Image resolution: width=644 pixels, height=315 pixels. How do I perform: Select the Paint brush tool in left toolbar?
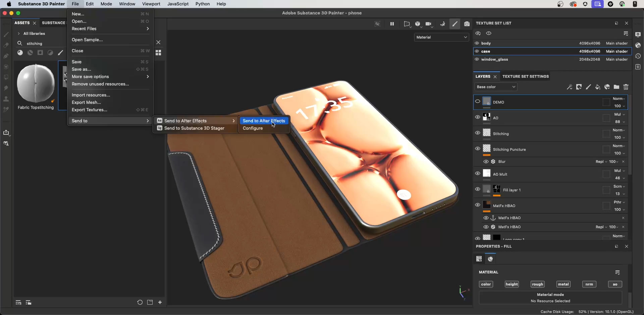tap(6, 35)
